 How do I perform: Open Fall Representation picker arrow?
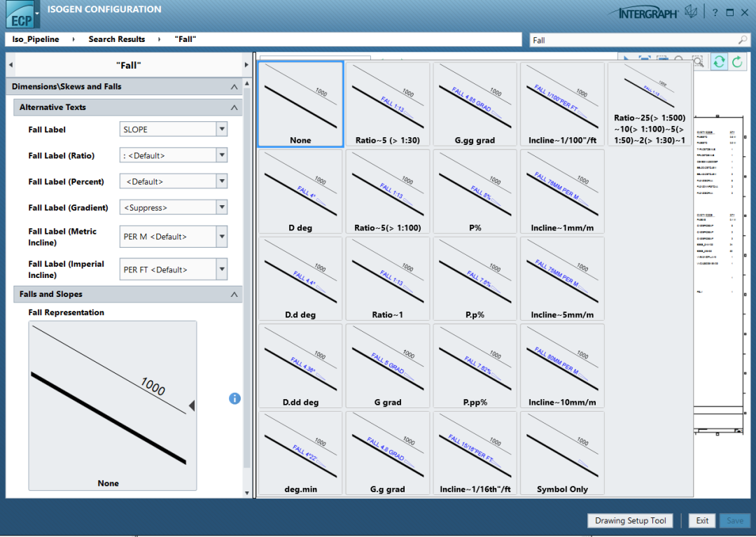pyautogui.click(x=191, y=405)
